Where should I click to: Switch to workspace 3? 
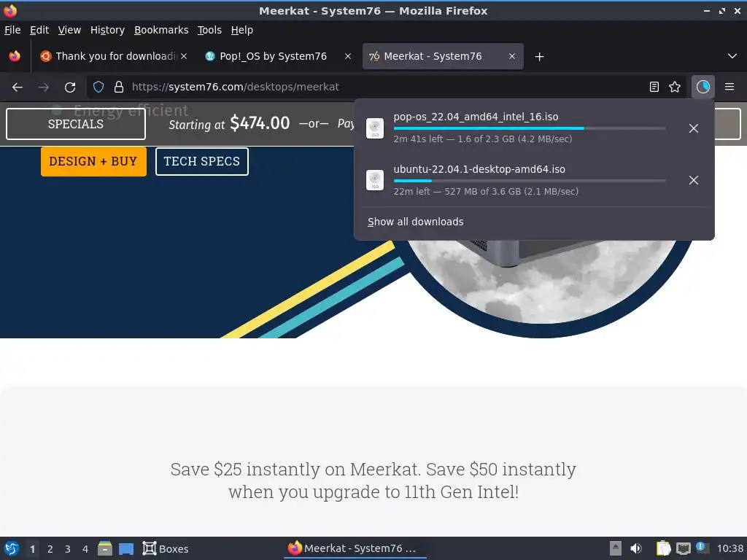[68, 549]
